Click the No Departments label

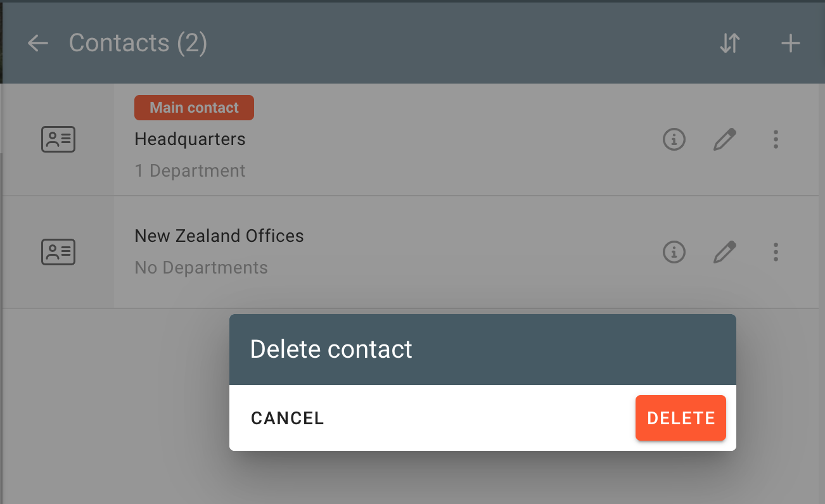(x=201, y=268)
